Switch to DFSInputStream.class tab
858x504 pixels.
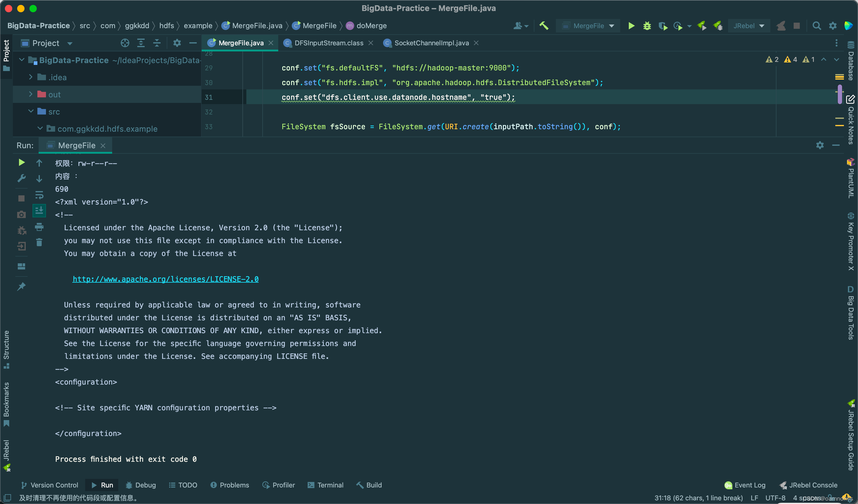pyautogui.click(x=328, y=43)
